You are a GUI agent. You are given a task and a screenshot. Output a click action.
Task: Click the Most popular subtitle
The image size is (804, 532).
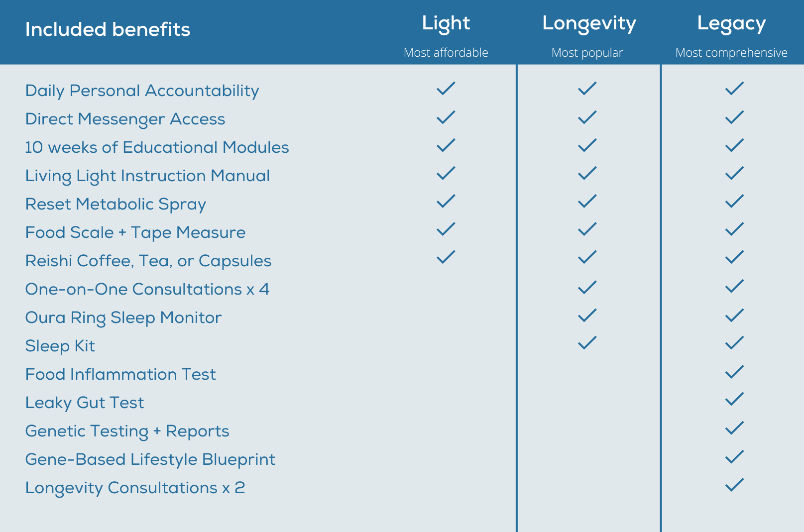[587, 53]
